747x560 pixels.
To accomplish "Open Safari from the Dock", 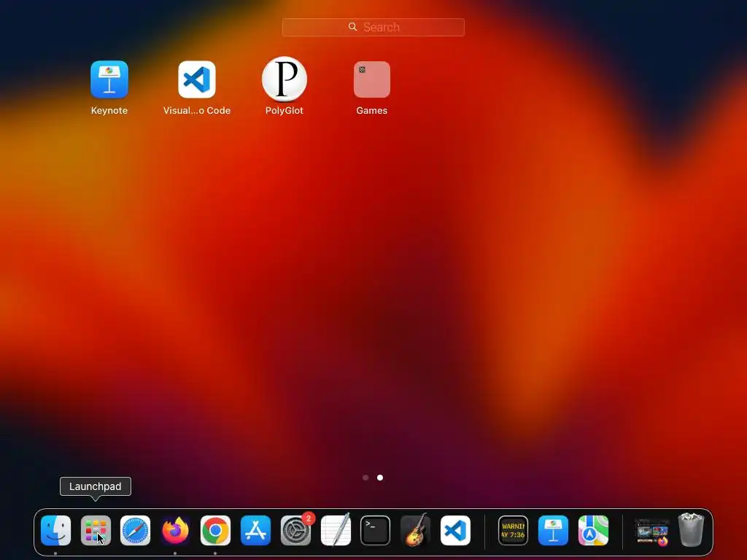I will pos(135,530).
